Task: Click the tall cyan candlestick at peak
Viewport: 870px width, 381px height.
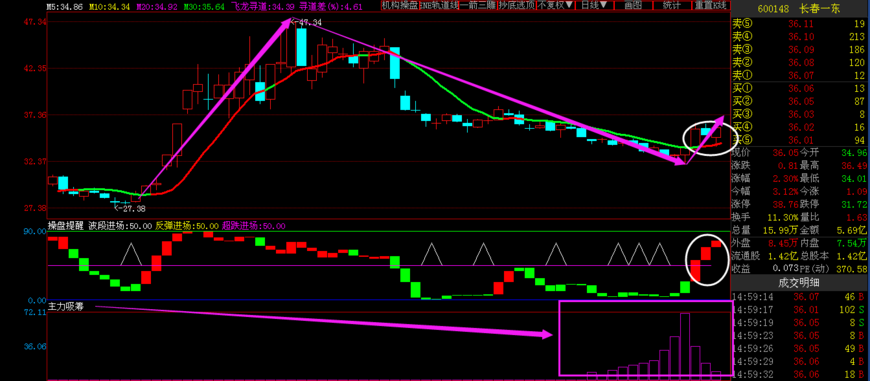Action: point(301,47)
